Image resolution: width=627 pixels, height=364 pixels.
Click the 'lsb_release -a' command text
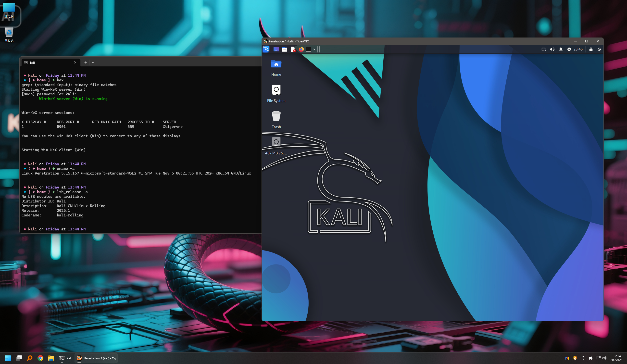pos(72,192)
